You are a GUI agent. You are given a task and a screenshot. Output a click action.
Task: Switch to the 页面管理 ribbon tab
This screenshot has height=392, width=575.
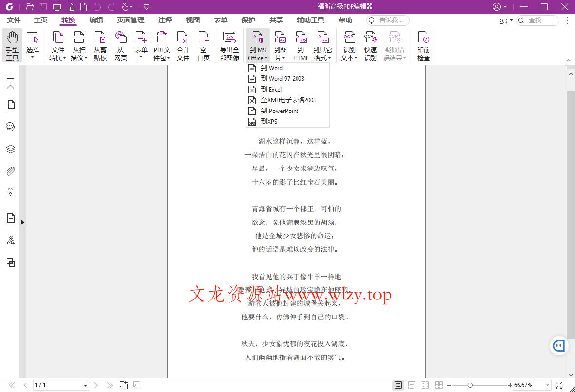[130, 20]
